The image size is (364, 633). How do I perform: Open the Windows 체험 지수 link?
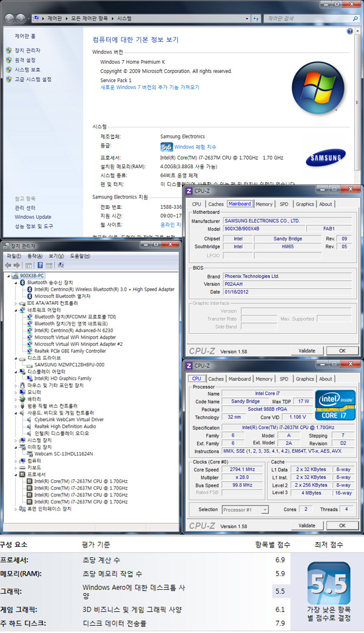[x=195, y=147]
